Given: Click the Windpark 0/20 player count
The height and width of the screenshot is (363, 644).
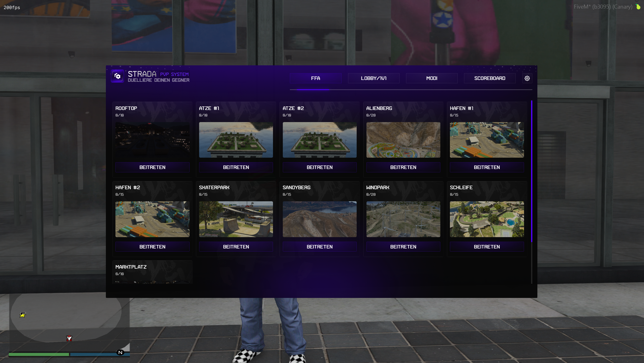Looking at the screenshot, I should (371, 194).
